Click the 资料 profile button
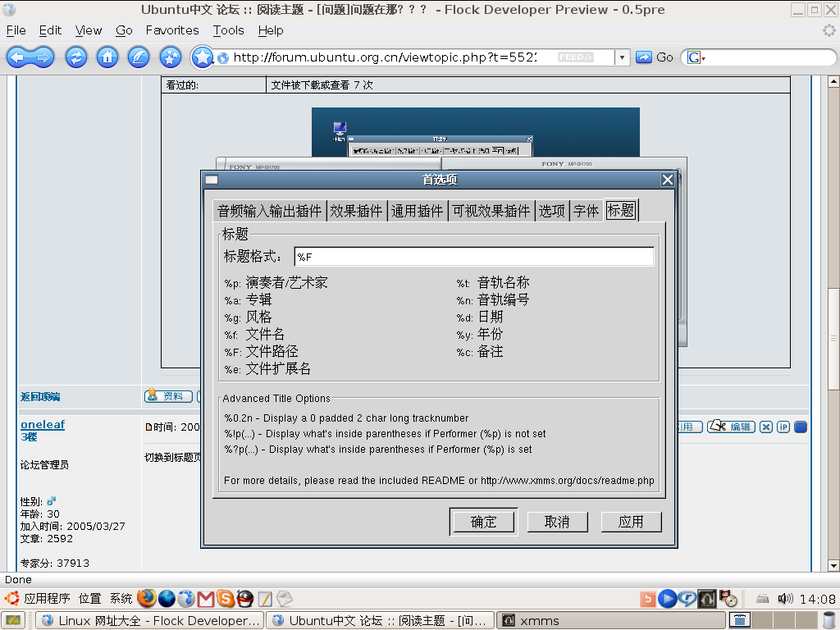This screenshot has height=630, width=840. [x=168, y=396]
